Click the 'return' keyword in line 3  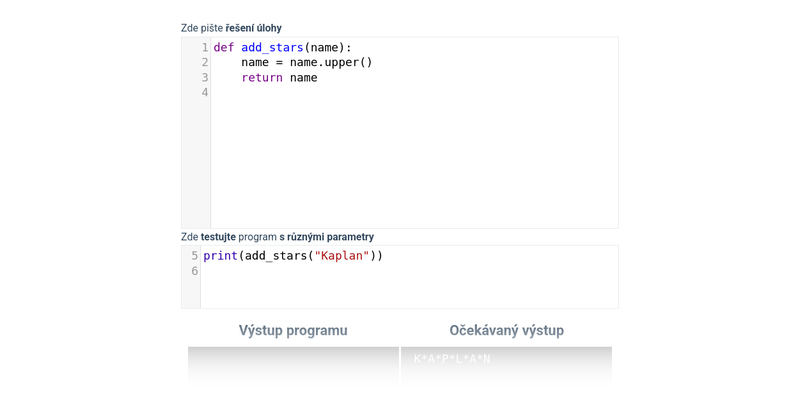coord(262,78)
